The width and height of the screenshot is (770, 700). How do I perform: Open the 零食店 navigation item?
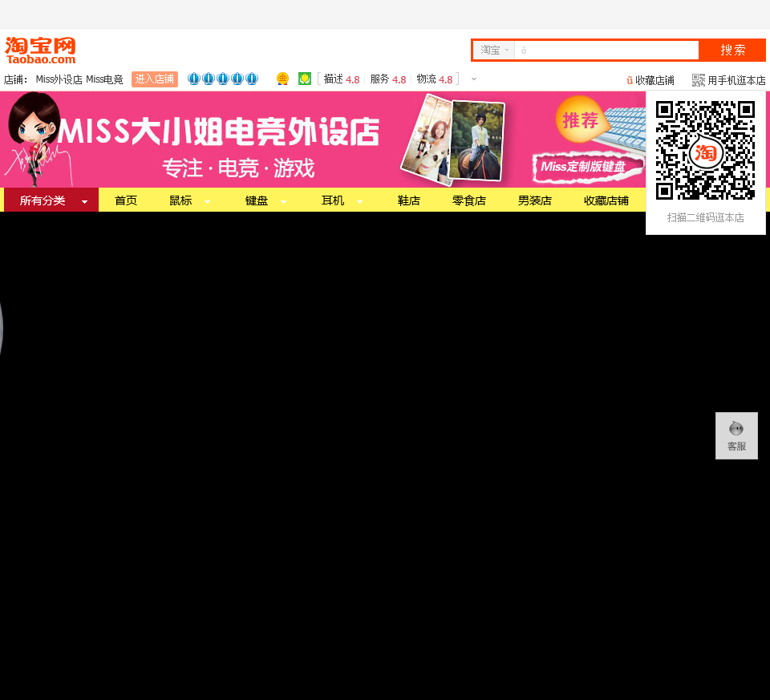coord(469,200)
